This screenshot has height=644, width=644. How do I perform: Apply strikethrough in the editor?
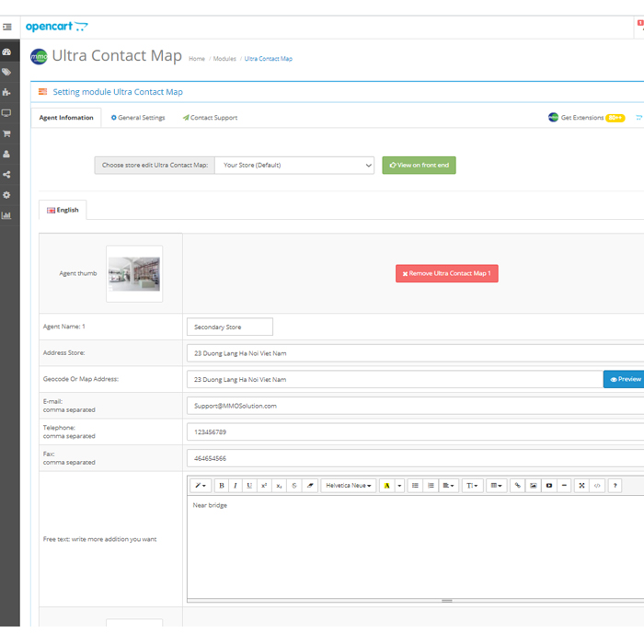pos(294,486)
